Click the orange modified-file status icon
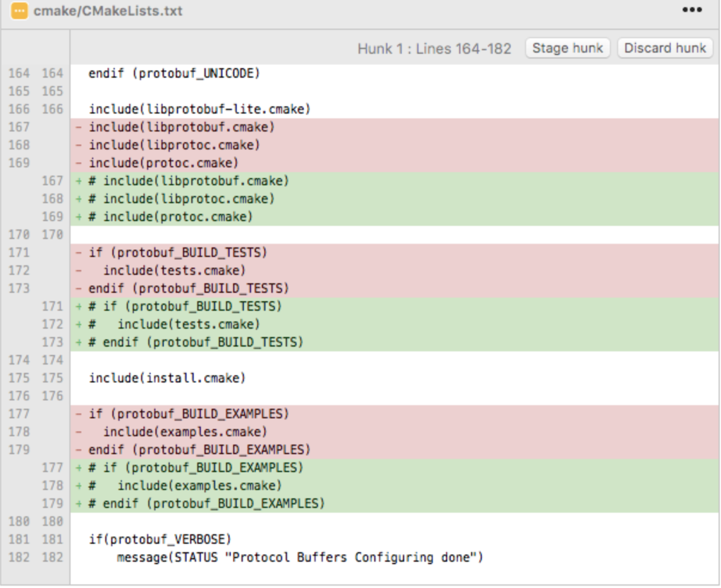This screenshot has height=588, width=721. [x=19, y=11]
